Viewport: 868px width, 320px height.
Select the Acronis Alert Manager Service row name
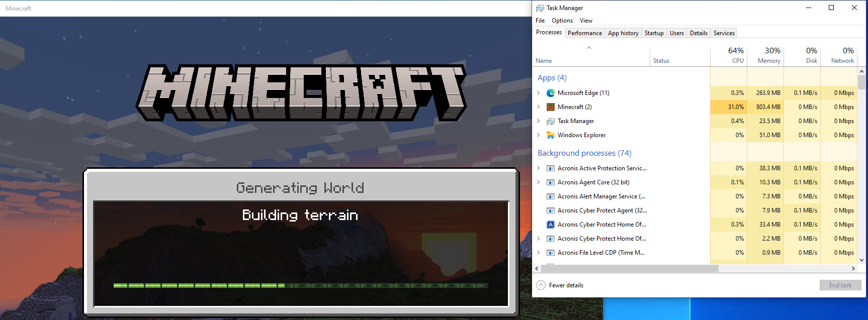[x=601, y=196]
